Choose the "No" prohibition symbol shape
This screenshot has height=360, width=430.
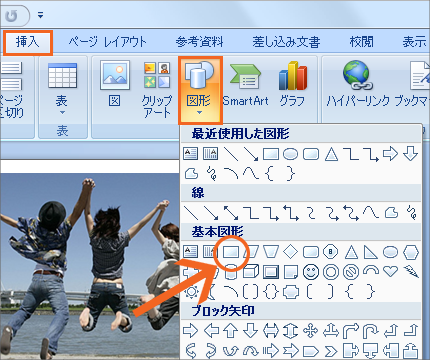click(351, 272)
